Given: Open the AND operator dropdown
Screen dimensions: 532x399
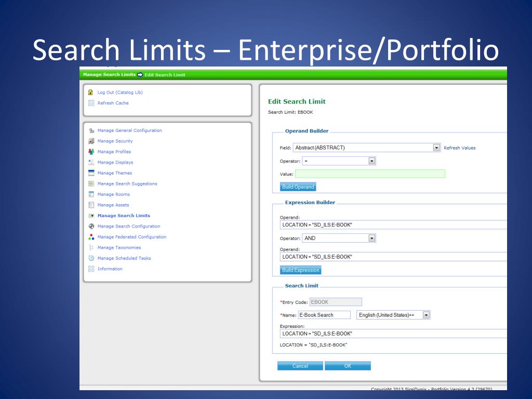Looking at the screenshot, I should (x=339, y=238).
